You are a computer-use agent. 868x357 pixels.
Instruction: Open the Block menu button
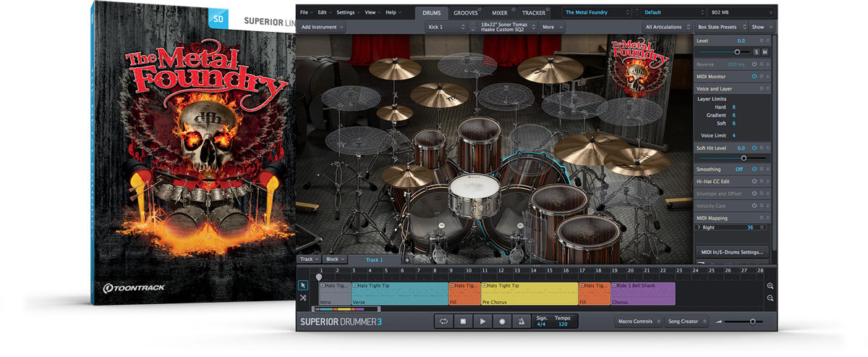click(x=335, y=259)
